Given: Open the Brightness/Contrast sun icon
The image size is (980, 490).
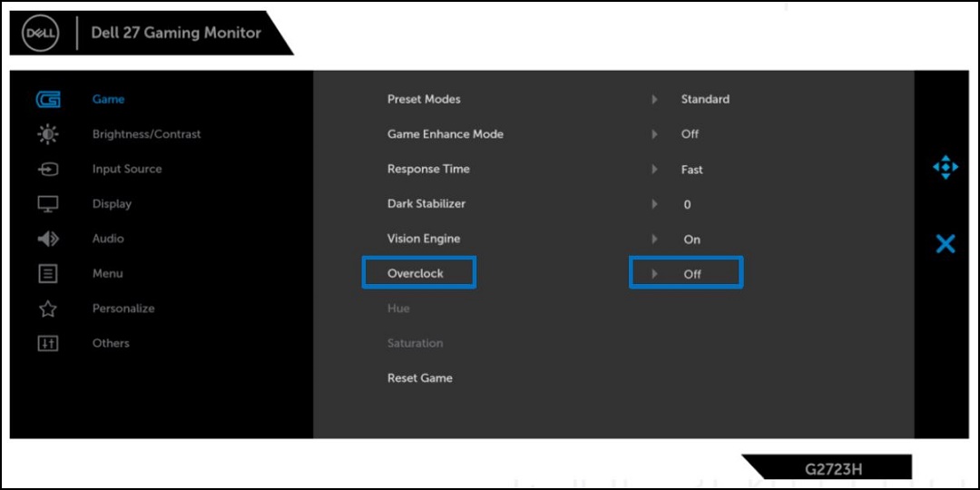Looking at the screenshot, I should pos(48,134).
